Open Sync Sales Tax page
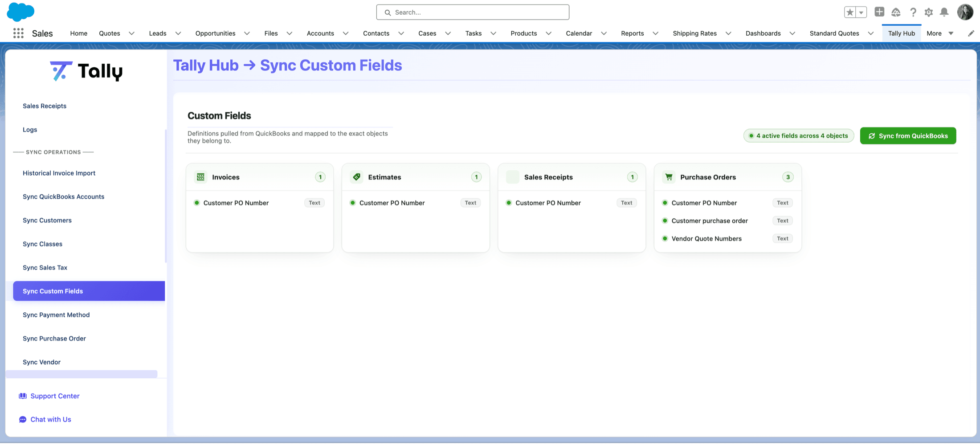980x446 pixels. tap(45, 267)
